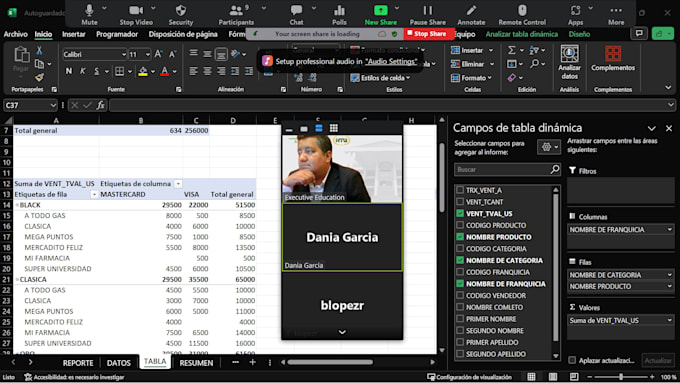Collapse the BLACK category group
The image size is (680, 383).
[x=17, y=205]
